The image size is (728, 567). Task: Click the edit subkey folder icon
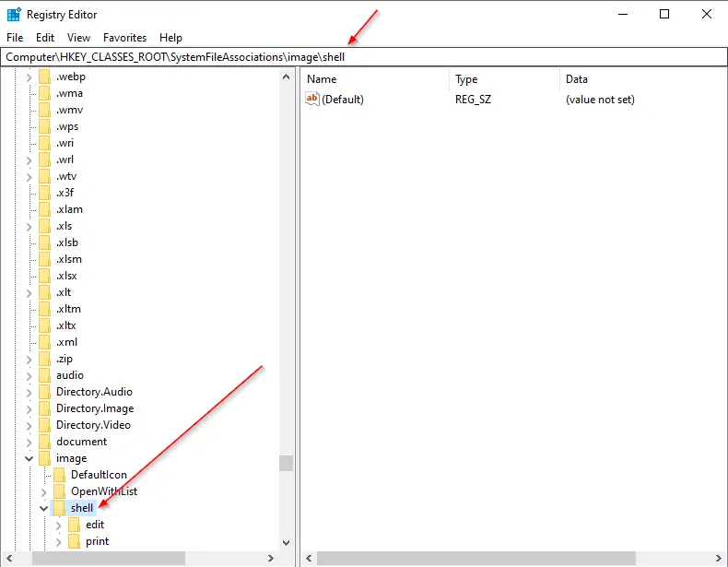[x=75, y=525]
